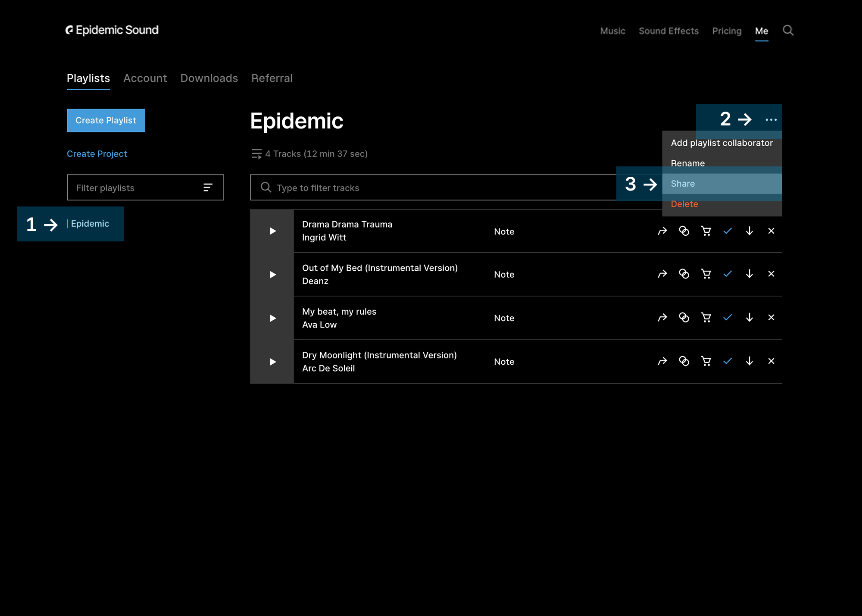862x616 pixels.
Task: Toggle checkmark on My beat, my rules
Action: 728,318
